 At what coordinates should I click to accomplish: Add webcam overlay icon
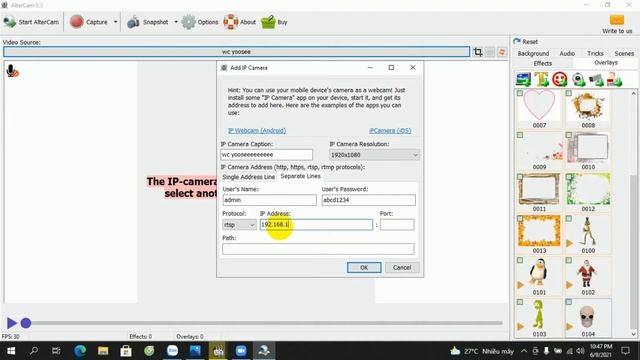[x=578, y=79]
